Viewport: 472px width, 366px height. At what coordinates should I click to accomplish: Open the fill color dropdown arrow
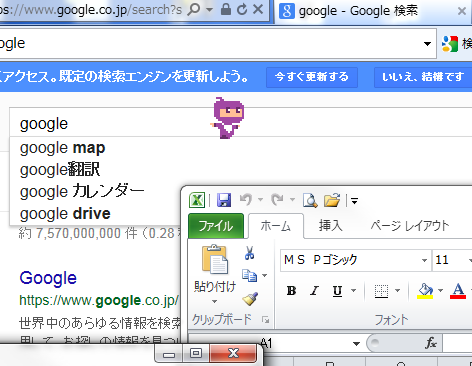pos(440,291)
